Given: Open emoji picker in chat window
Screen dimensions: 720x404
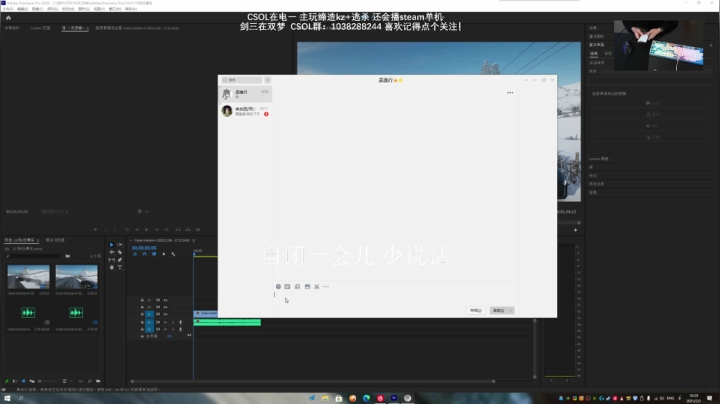Looking at the screenshot, I should click(278, 286).
